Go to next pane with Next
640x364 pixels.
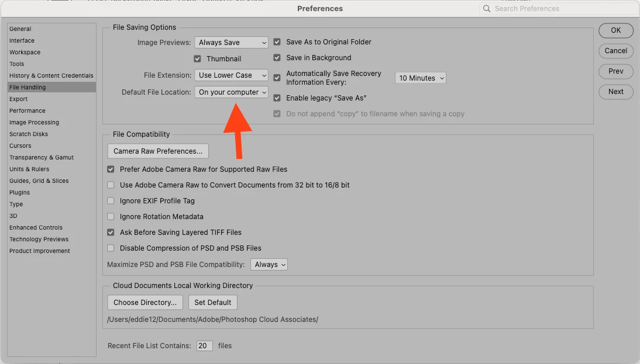[616, 92]
